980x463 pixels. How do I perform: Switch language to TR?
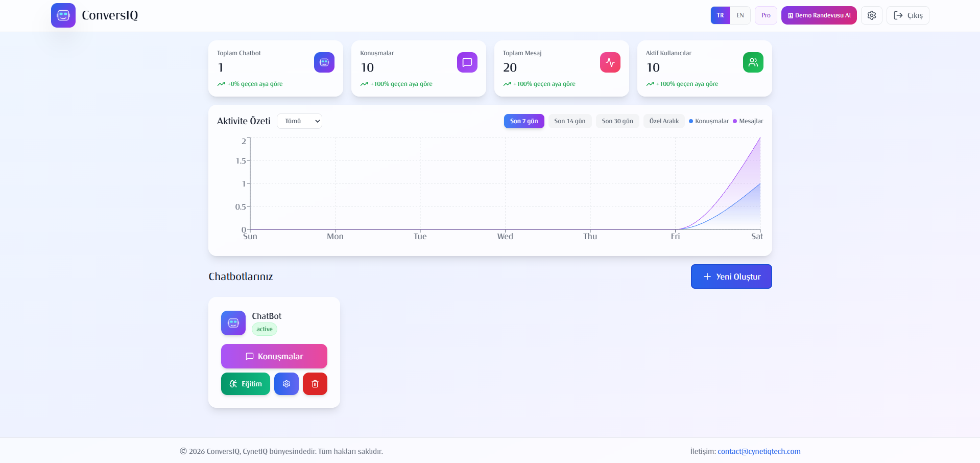(720, 15)
